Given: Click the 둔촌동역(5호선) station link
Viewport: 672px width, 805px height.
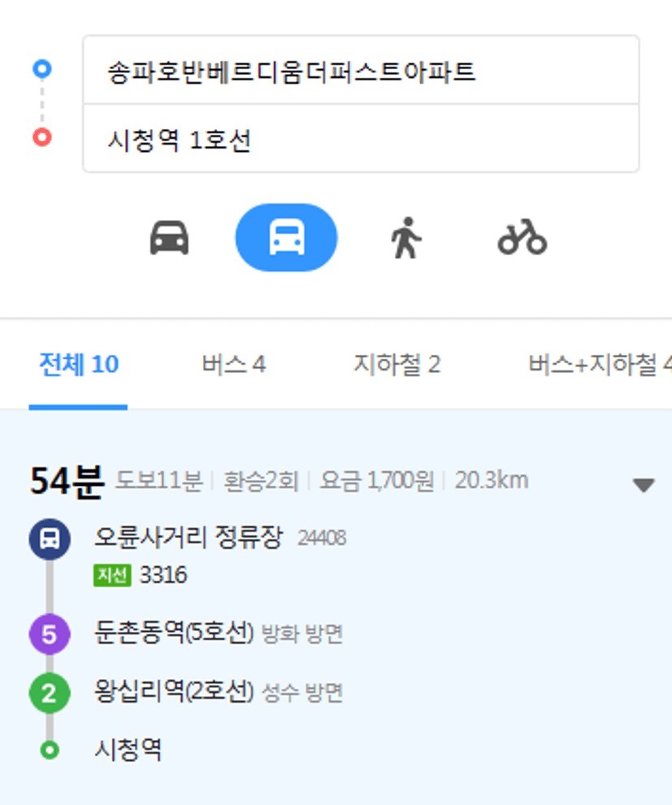Looking at the screenshot, I should tap(174, 633).
